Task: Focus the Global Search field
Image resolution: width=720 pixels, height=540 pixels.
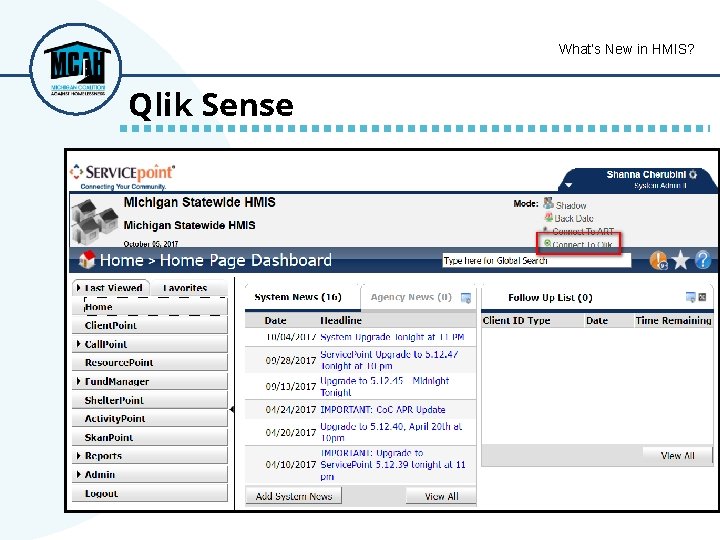Action: tap(536, 260)
